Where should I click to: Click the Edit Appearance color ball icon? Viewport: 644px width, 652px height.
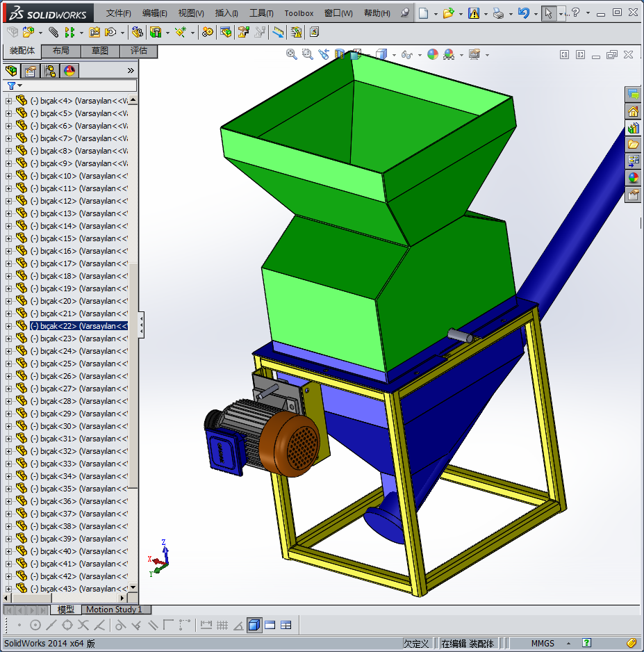click(433, 54)
